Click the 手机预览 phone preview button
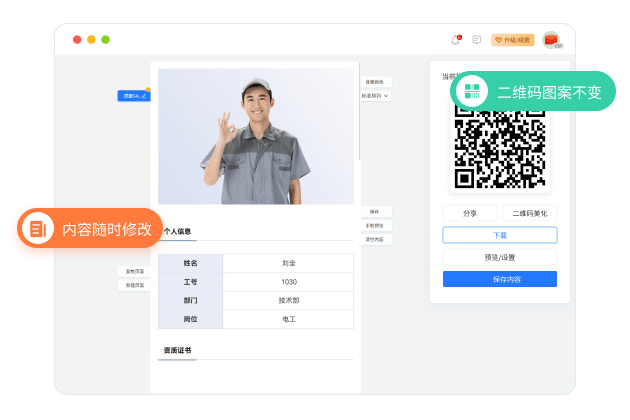 click(x=374, y=225)
